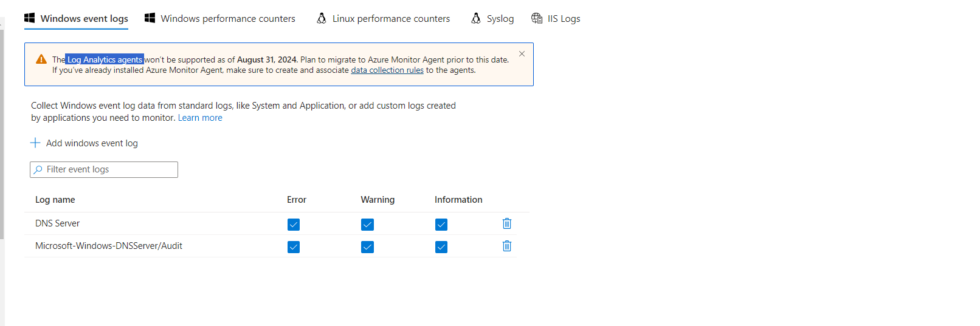This screenshot has height=326, width=980.
Task: Select the Syslog tab
Action: coord(492,18)
